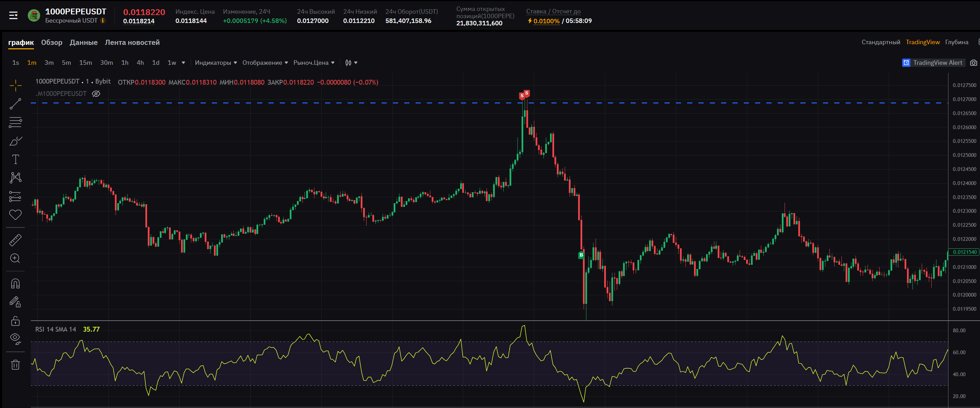Screen dimensions: 980x408
Task: Open the Лента новостей tab
Action: tap(132, 42)
